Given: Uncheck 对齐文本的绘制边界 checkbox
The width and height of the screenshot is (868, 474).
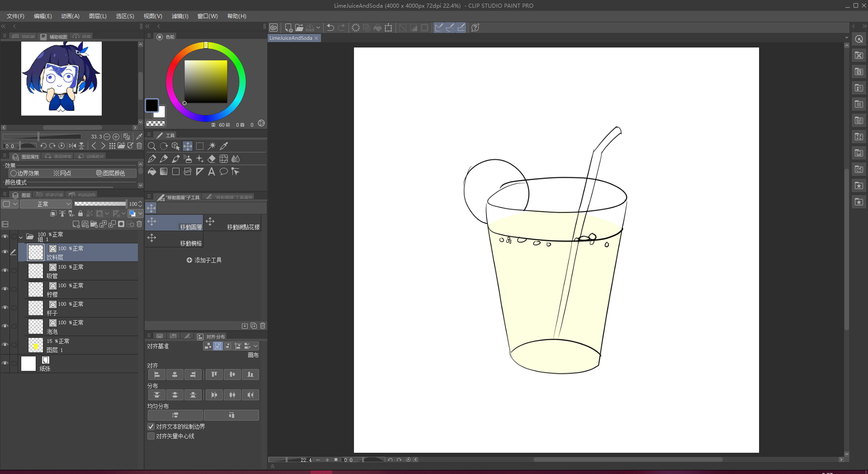Looking at the screenshot, I should pos(151,427).
